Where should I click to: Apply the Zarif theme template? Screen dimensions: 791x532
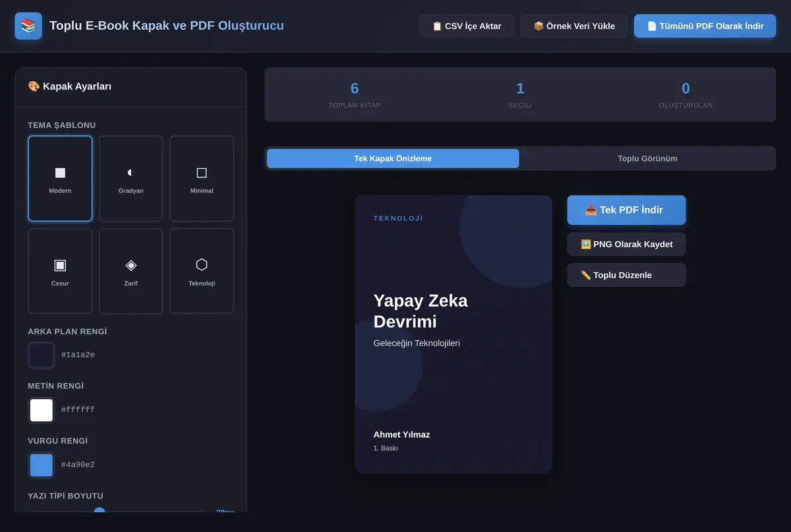(x=131, y=271)
